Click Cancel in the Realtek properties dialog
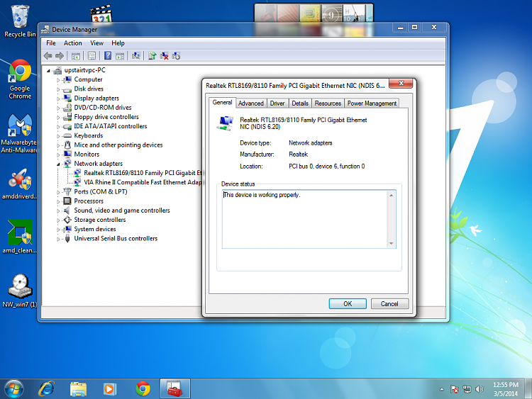Viewport: 532px width, 399px height. 389,304
